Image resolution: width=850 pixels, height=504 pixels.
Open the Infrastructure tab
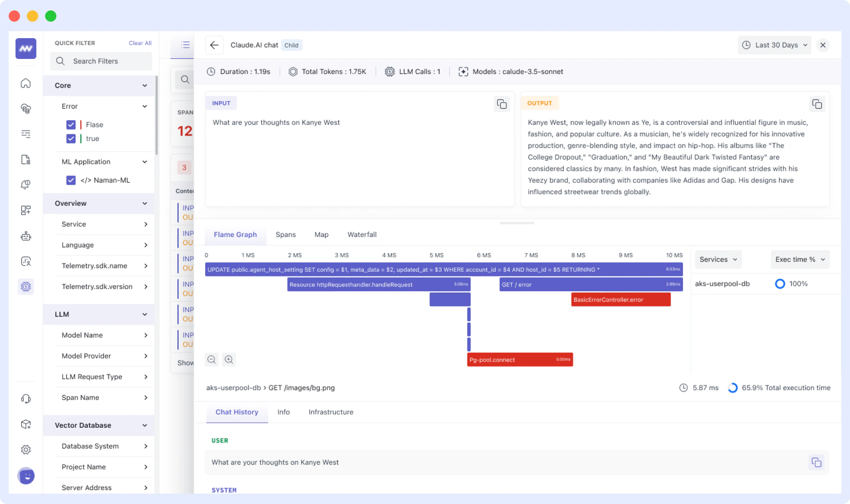click(330, 412)
